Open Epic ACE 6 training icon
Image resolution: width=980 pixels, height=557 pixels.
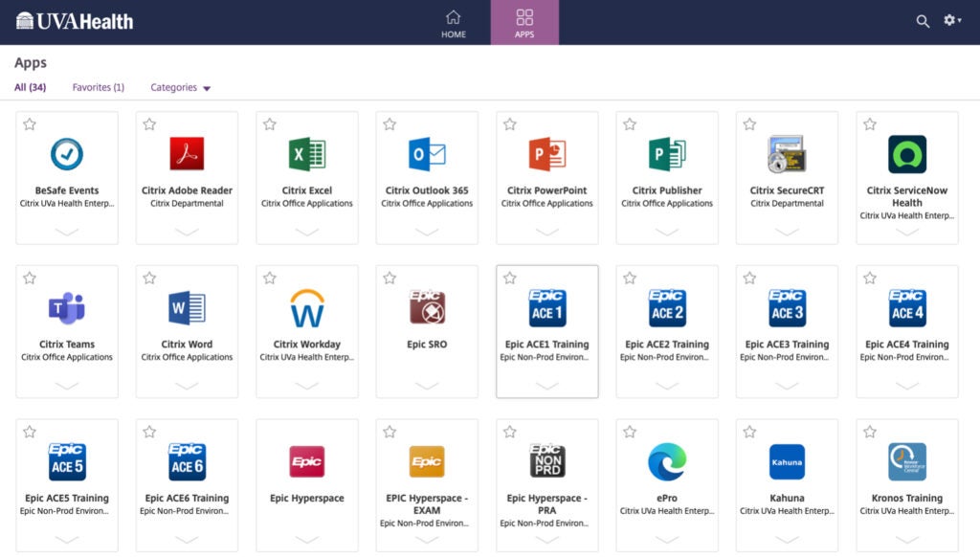coord(187,461)
